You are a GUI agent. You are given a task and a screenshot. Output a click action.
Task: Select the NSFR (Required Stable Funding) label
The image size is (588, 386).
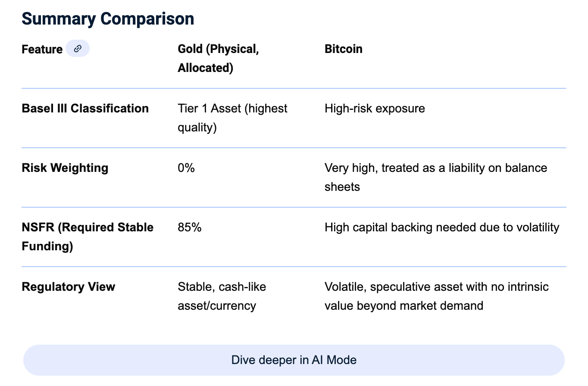[88, 237]
